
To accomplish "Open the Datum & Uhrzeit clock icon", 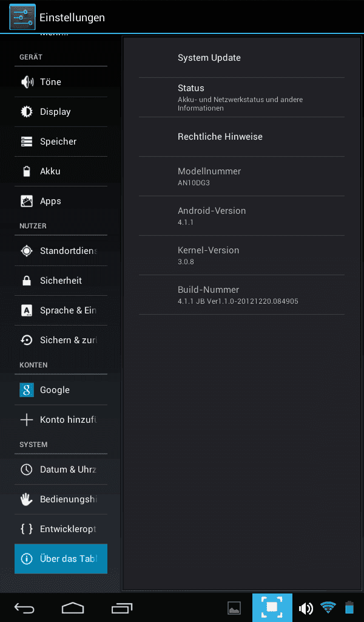I will click(27, 470).
